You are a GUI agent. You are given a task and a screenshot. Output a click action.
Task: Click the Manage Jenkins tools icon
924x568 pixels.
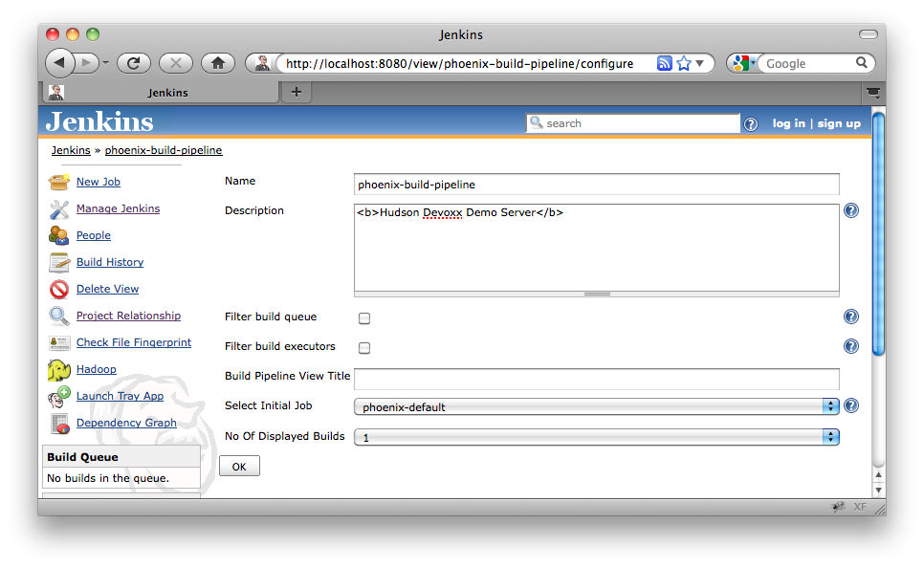pos(59,209)
